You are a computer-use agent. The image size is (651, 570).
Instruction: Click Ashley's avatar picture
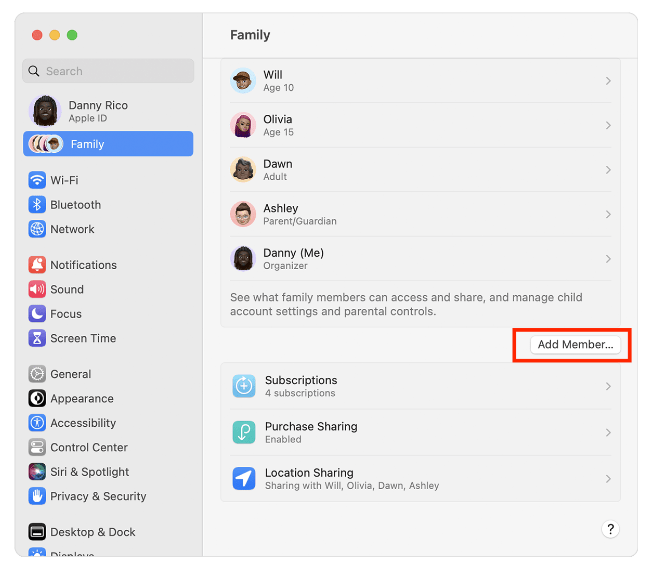coord(243,214)
